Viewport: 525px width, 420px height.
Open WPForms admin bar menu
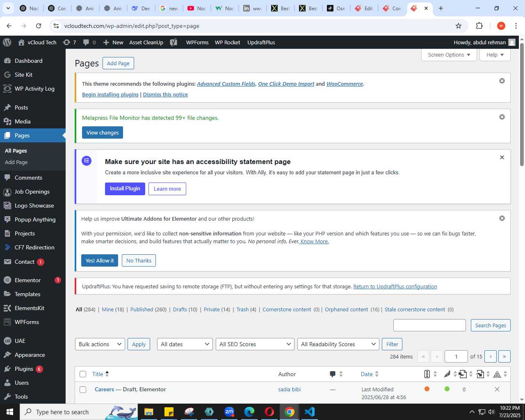coord(197,42)
